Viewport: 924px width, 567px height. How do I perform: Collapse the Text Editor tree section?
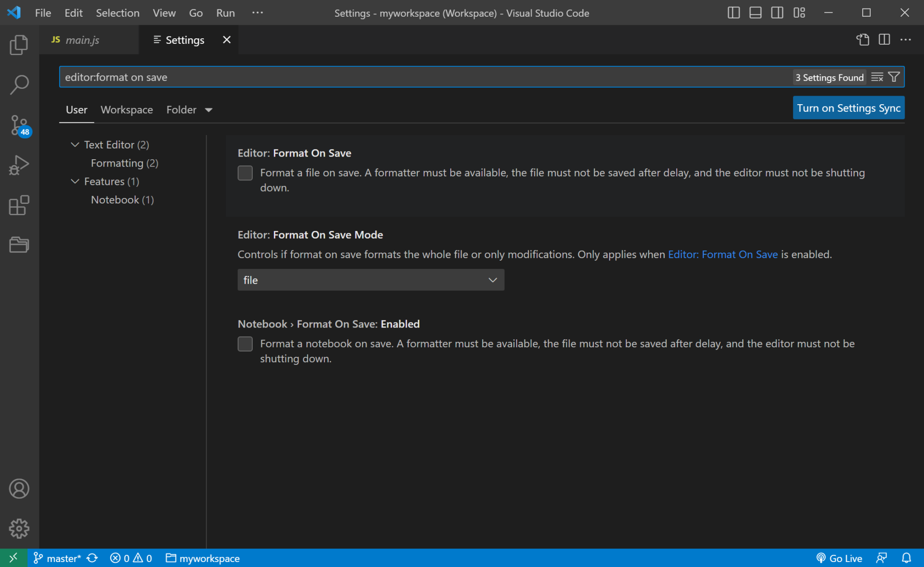pyautogui.click(x=75, y=144)
